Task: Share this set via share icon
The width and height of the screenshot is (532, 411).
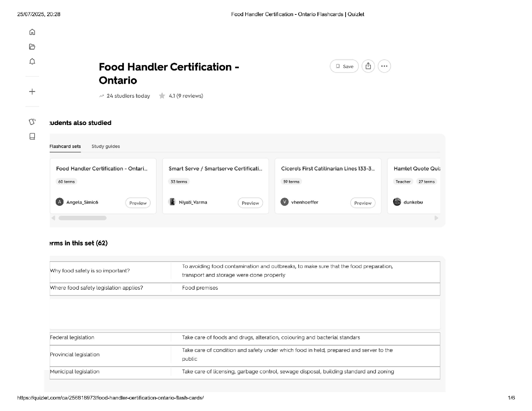Action: (368, 66)
